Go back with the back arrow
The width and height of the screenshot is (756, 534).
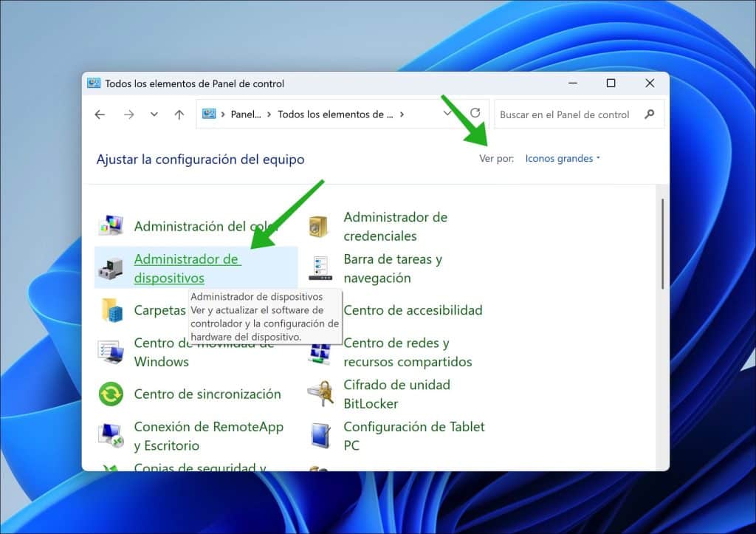pyautogui.click(x=100, y=114)
